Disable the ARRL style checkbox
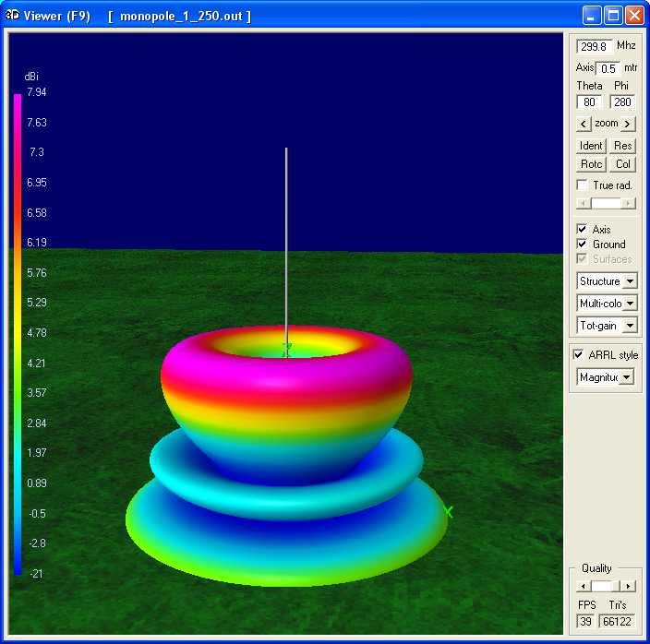The image size is (650, 644). 579,355
